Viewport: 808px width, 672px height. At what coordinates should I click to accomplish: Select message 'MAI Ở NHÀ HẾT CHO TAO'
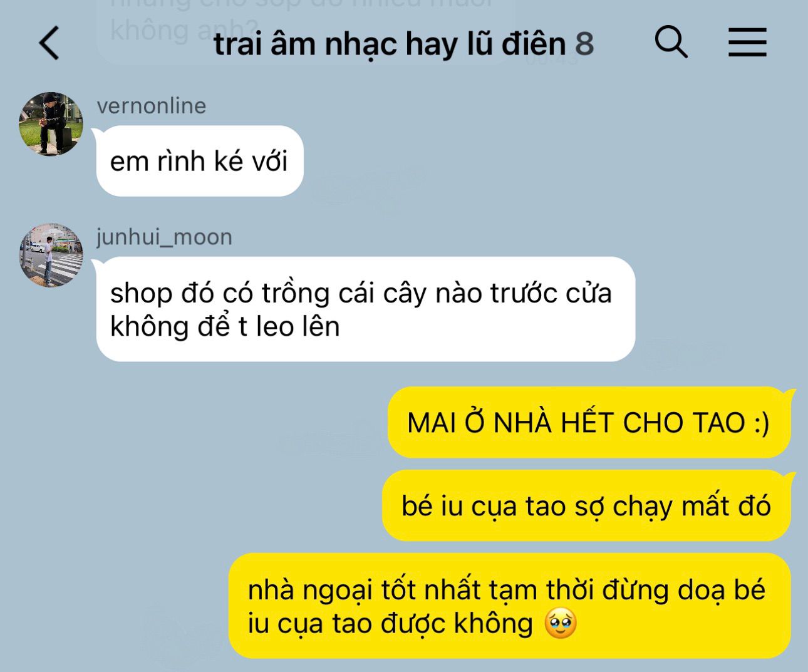pos(589,422)
